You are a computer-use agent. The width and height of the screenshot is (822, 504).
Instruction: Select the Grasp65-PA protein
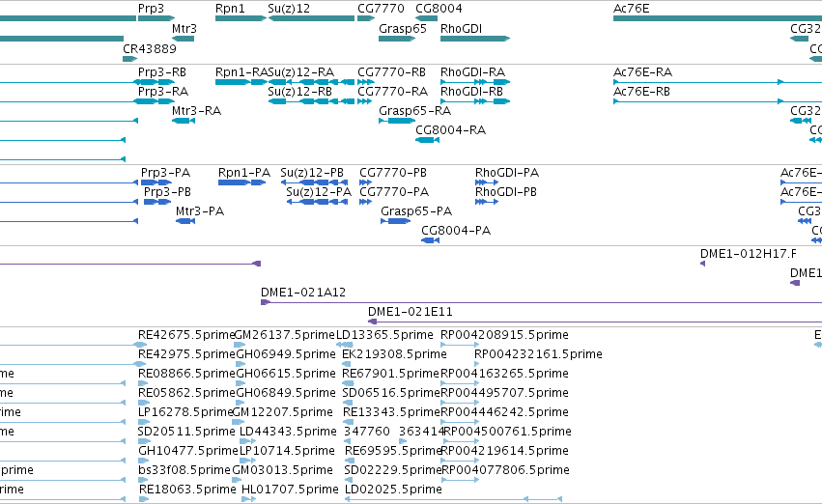[x=396, y=222]
